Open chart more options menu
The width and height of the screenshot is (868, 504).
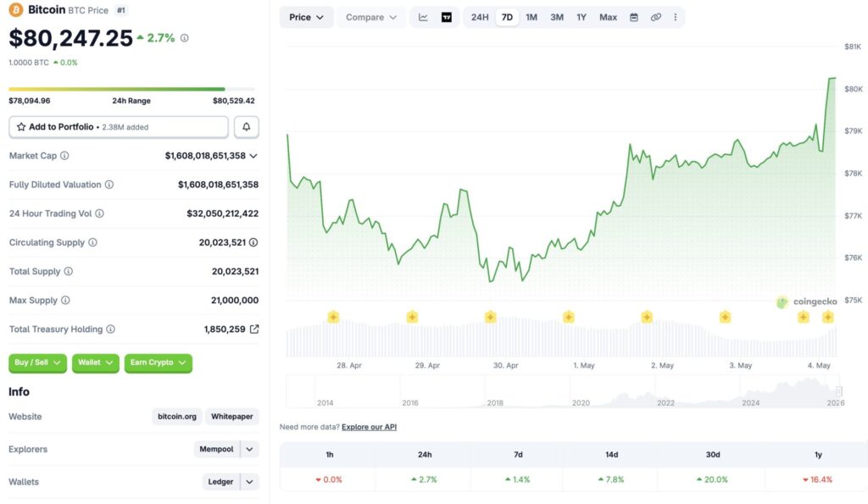[676, 17]
